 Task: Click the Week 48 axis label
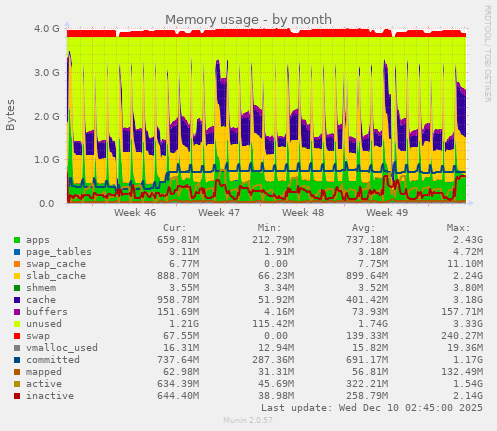coord(303,213)
